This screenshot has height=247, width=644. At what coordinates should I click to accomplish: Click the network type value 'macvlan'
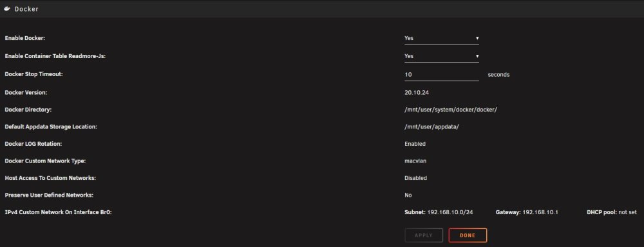pyautogui.click(x=415, y=161)
